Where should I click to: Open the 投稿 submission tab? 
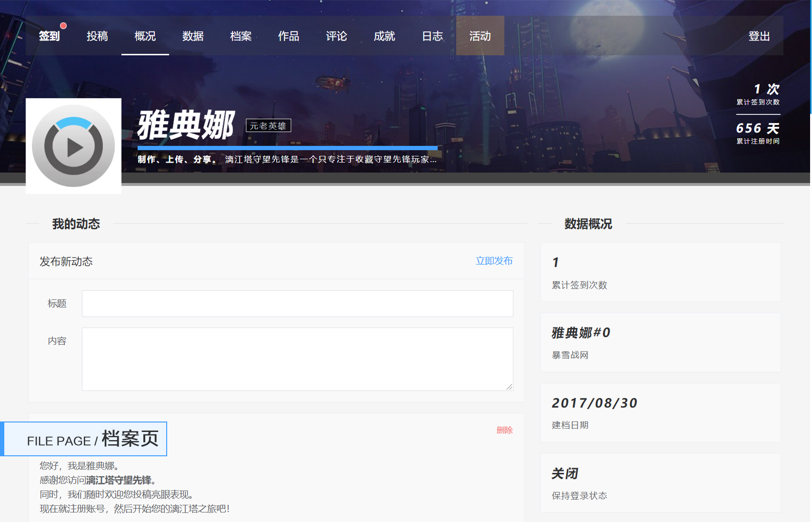point(97,36)
